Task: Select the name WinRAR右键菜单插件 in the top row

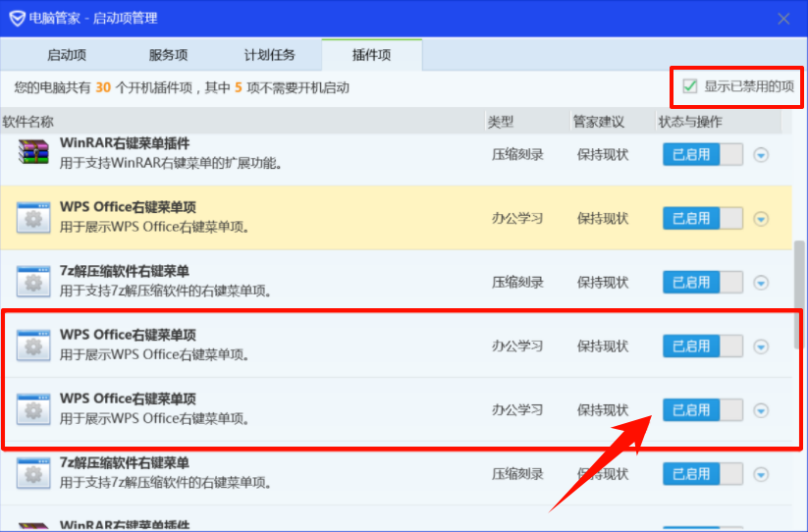Action: click(x=125, y=142)
